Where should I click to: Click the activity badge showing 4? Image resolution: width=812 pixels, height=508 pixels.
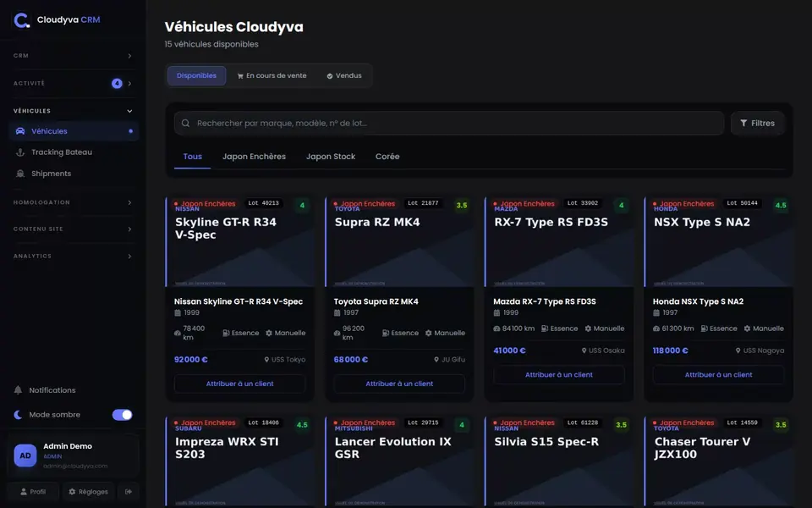pos(117,84)
